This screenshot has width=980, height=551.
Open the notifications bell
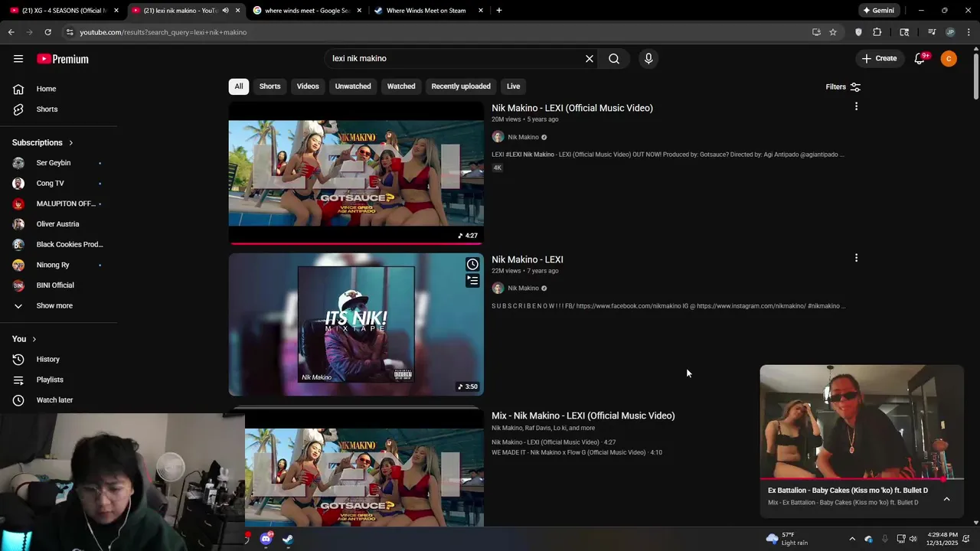920,58
